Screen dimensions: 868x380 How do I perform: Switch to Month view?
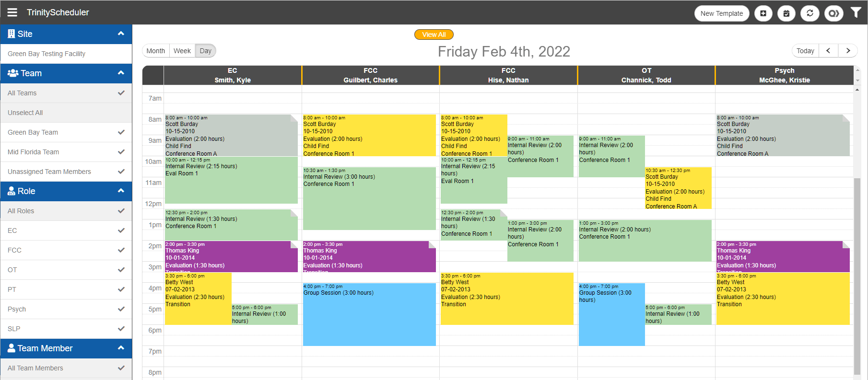point(156,51)
